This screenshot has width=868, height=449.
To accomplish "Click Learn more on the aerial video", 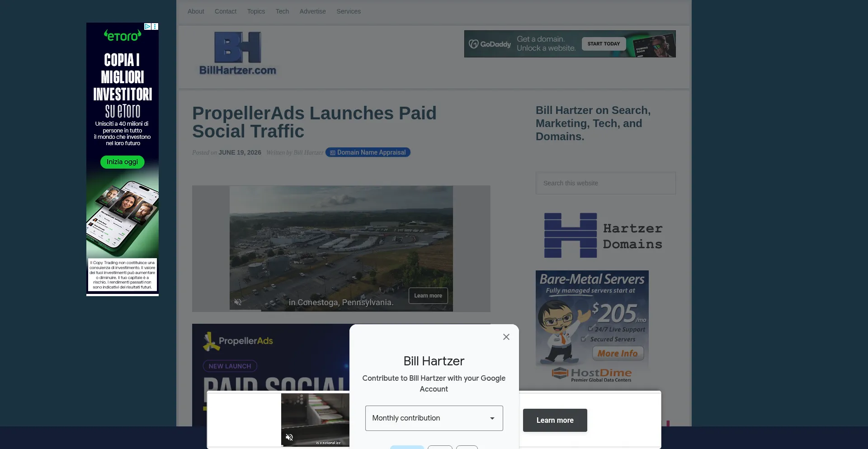I will [x=428, y=296].
